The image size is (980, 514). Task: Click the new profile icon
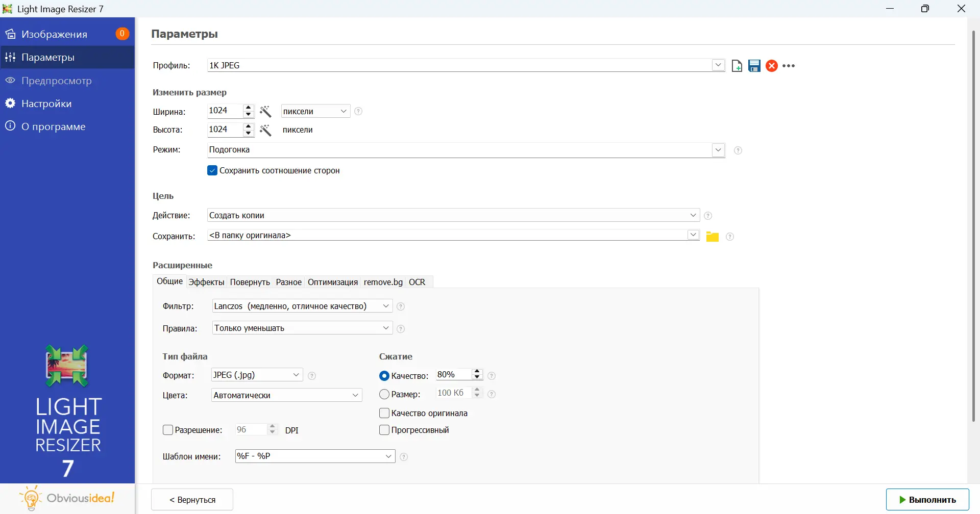[x=737, y=66]
